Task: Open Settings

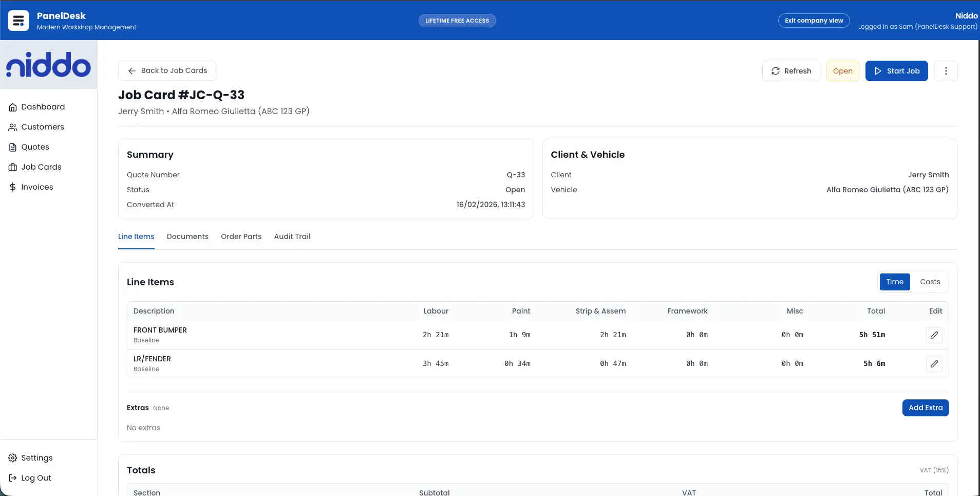Action: click(x=36, y=457)
